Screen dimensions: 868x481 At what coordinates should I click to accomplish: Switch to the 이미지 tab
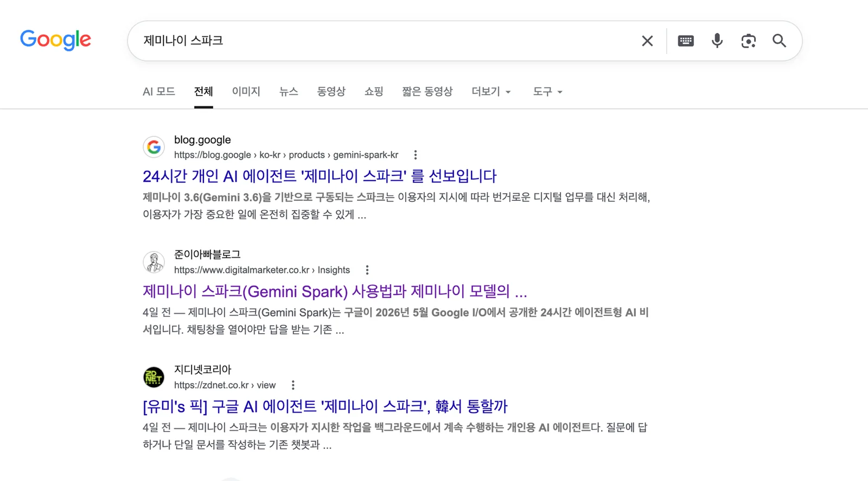click(x=246, y=92)
